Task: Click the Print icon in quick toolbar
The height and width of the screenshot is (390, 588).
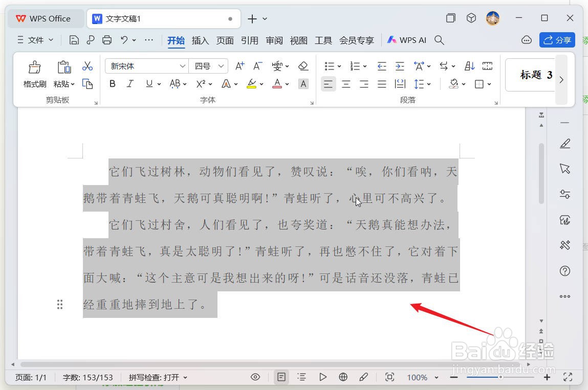Action: (x=107, y=40)
